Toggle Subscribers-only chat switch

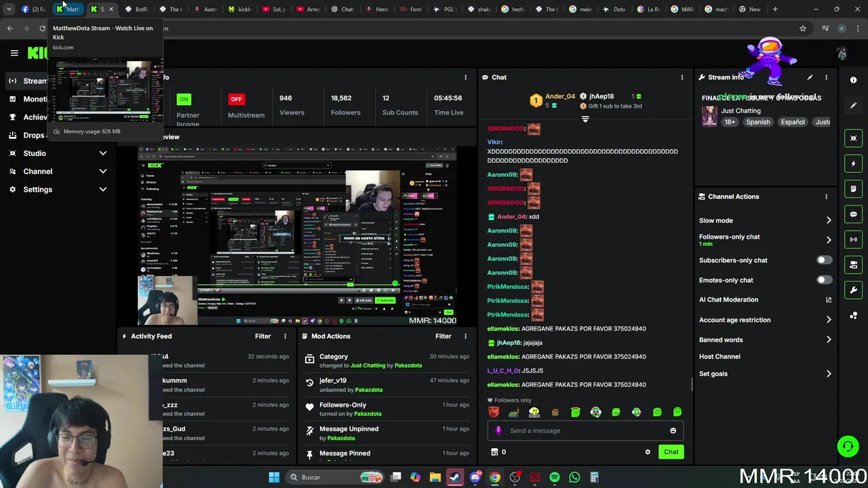pos(824,260)
